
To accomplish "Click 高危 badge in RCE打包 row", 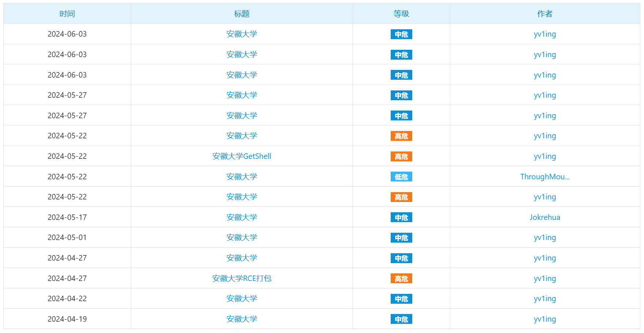I will click(x=401, y=278).
